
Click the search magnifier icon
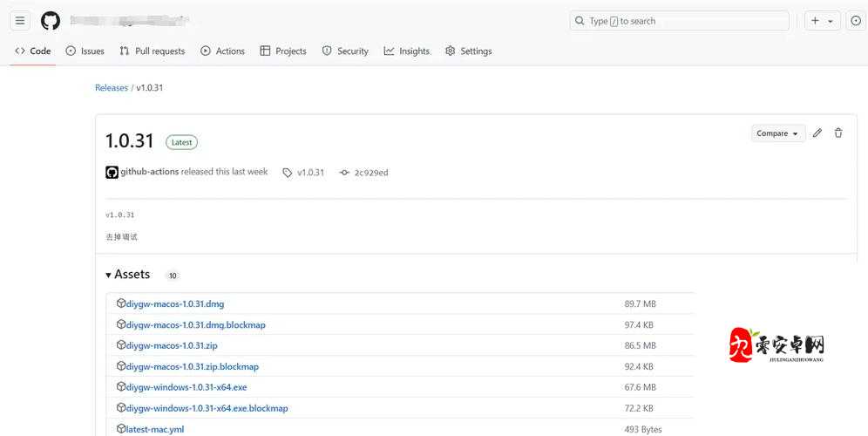[x=580, y=21]
